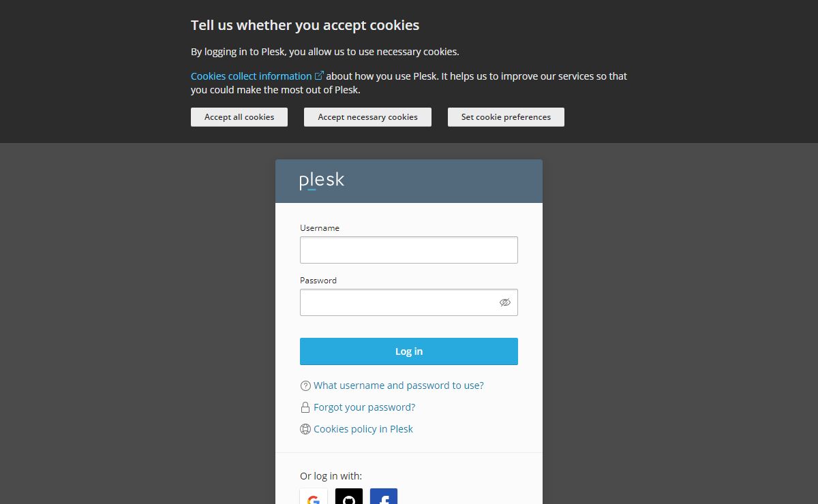Toggle password visibility eye icon

point(504,302)
